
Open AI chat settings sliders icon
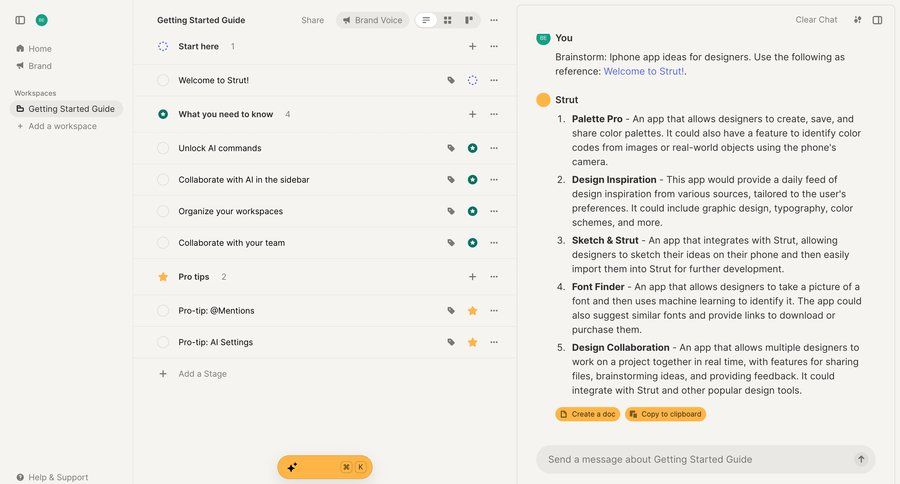point(858,20)
